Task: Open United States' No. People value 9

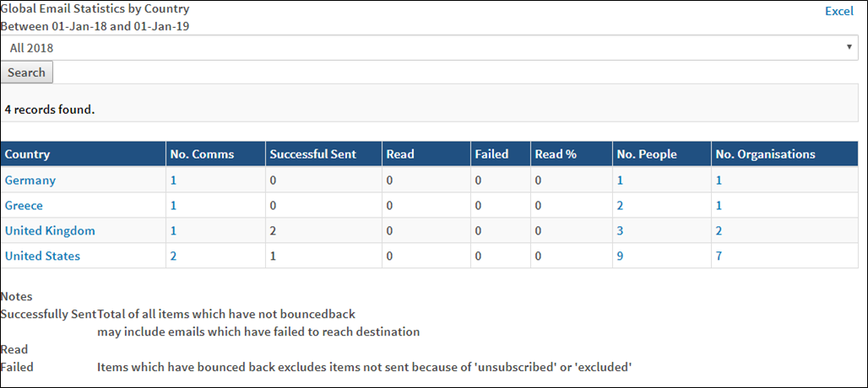Action: (x=620, y=256)
